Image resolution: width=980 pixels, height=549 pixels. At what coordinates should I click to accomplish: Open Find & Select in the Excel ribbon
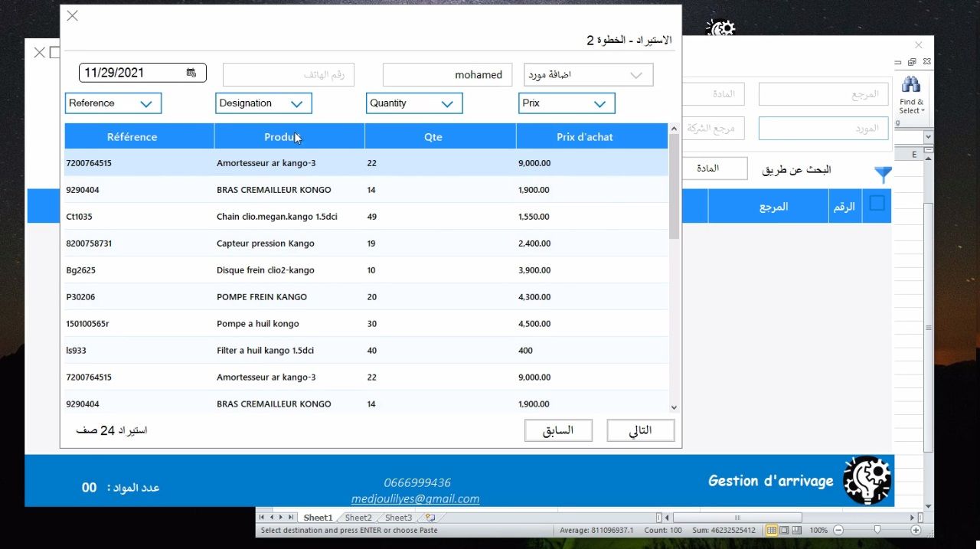[911, 92]
